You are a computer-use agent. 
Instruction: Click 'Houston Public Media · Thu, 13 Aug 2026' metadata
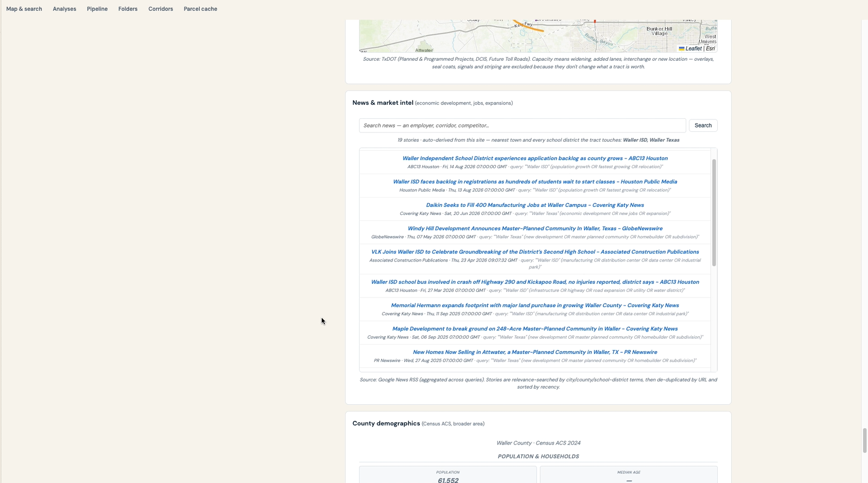tap(457, 190)
